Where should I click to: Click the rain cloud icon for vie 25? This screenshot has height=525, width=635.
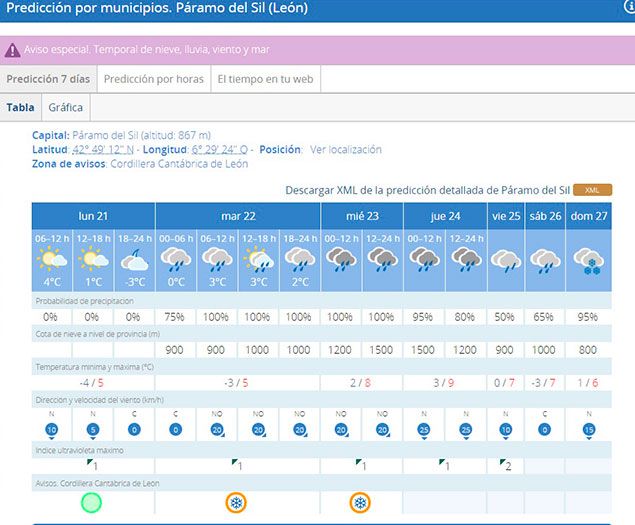point(506,260)
